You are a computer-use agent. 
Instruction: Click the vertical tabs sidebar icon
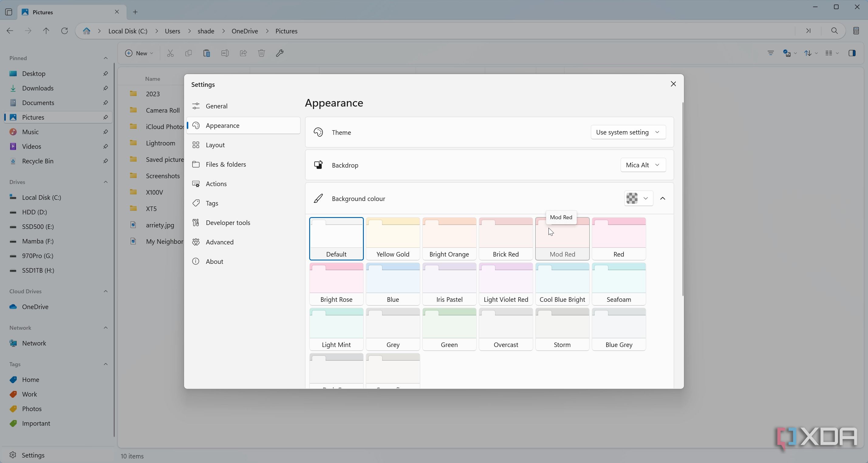coord(9,12)
